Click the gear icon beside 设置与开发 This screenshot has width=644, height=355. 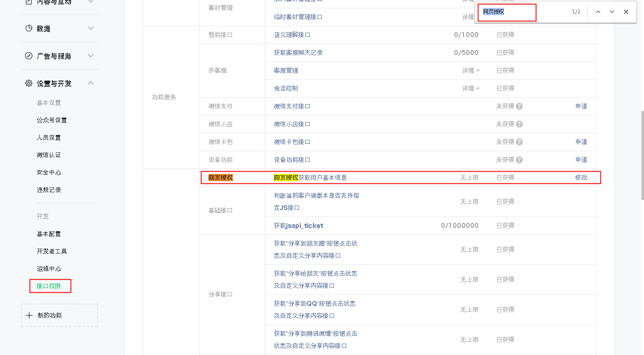29,83
